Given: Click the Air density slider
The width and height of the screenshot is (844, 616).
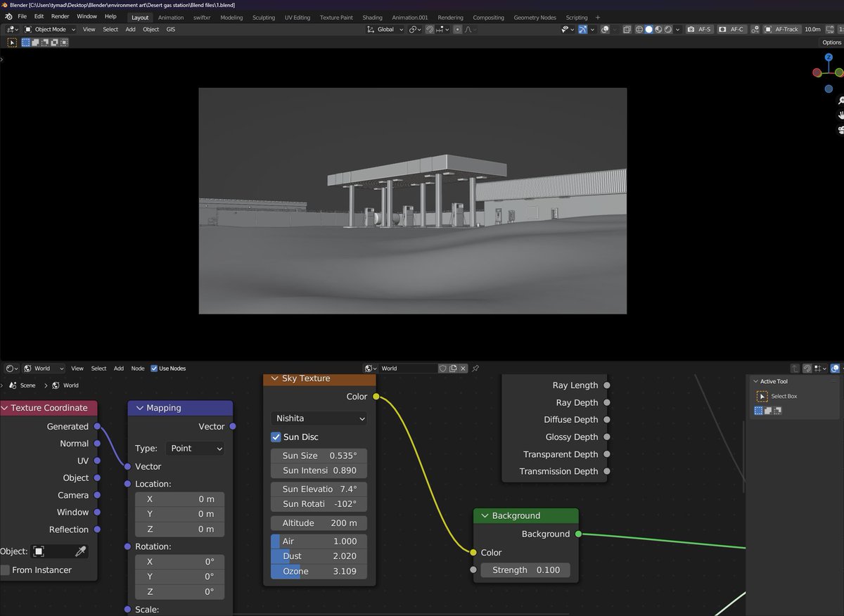Looking at the screenshot, I should [x=319, y=541].
